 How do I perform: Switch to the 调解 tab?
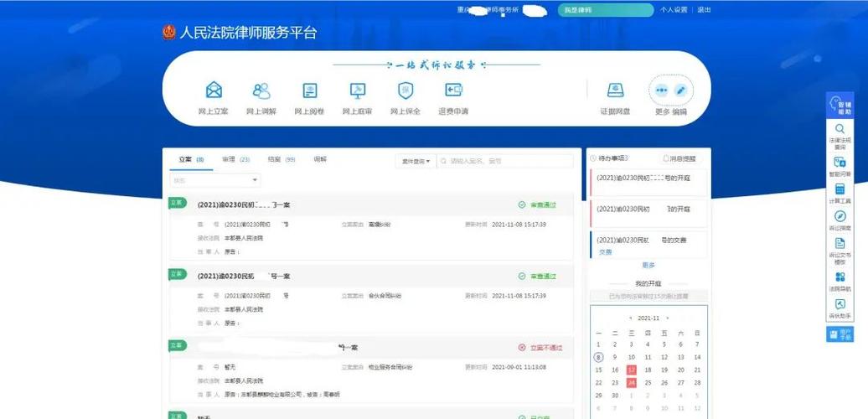(320, 159)
